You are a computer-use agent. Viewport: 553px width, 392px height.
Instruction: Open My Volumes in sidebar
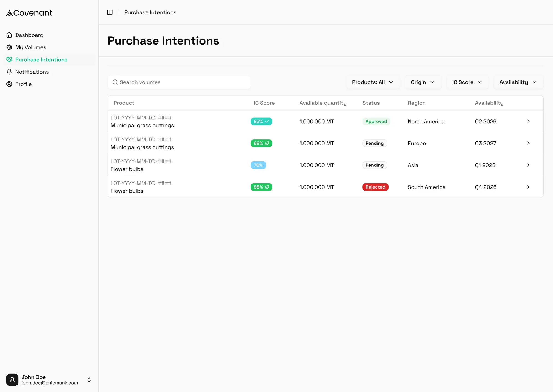click(49, 47)
